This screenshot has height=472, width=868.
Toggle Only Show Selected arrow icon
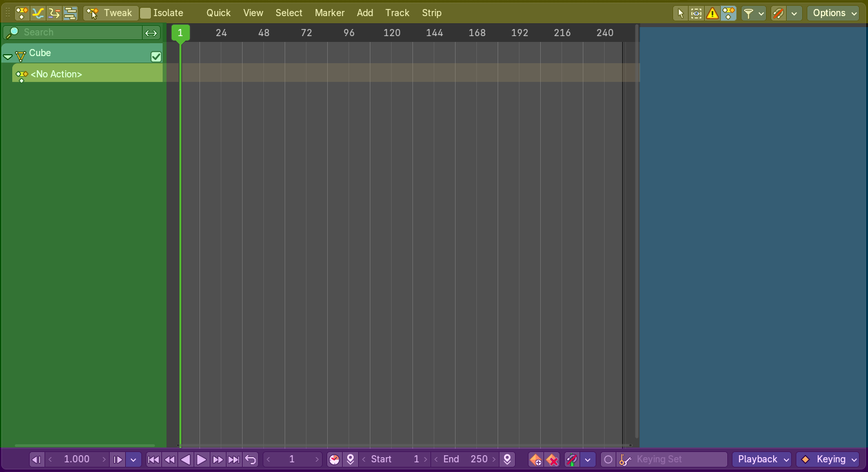click(x=680, y=13)
